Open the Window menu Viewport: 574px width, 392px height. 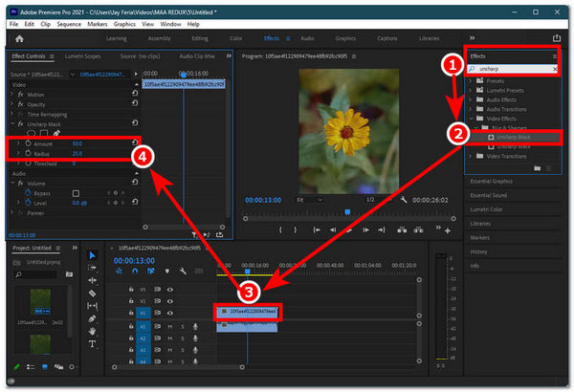170,24
